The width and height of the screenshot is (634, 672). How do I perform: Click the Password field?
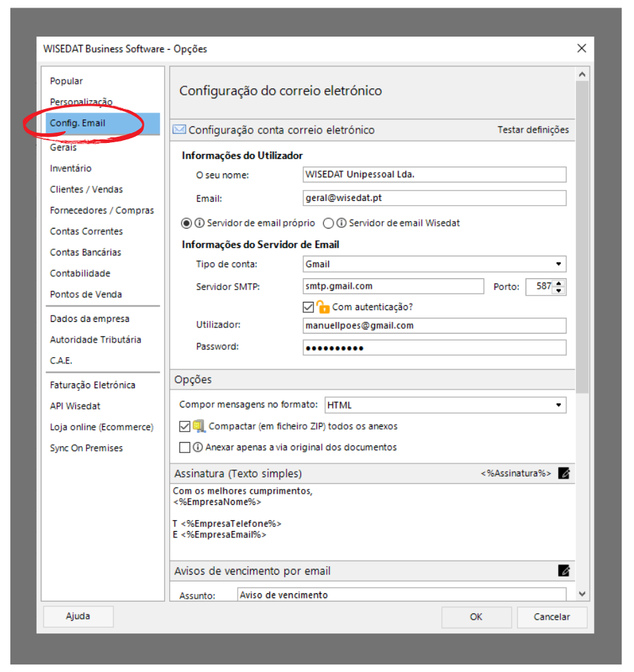tap(434, 347)
